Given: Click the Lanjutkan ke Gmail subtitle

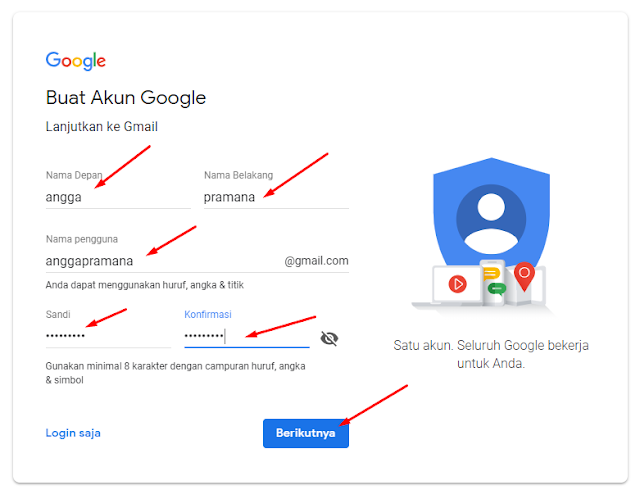Looking at the screenshot, I should point(102,127).
